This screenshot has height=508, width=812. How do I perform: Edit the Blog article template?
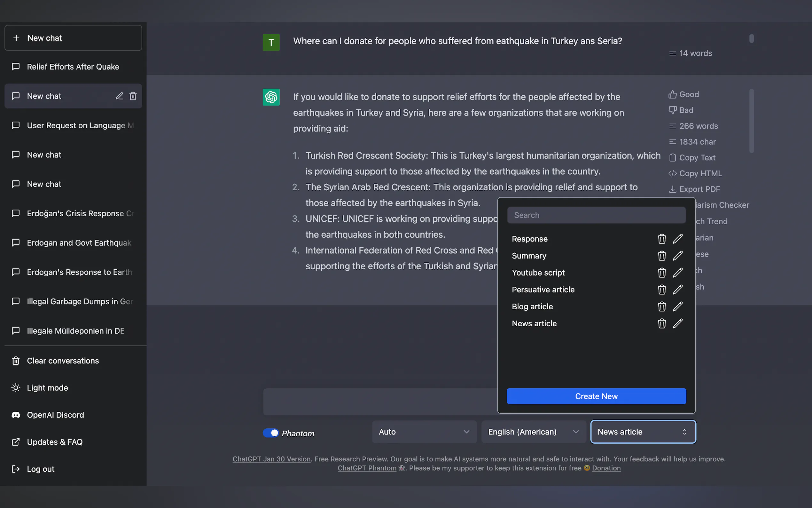pos(677,306)
